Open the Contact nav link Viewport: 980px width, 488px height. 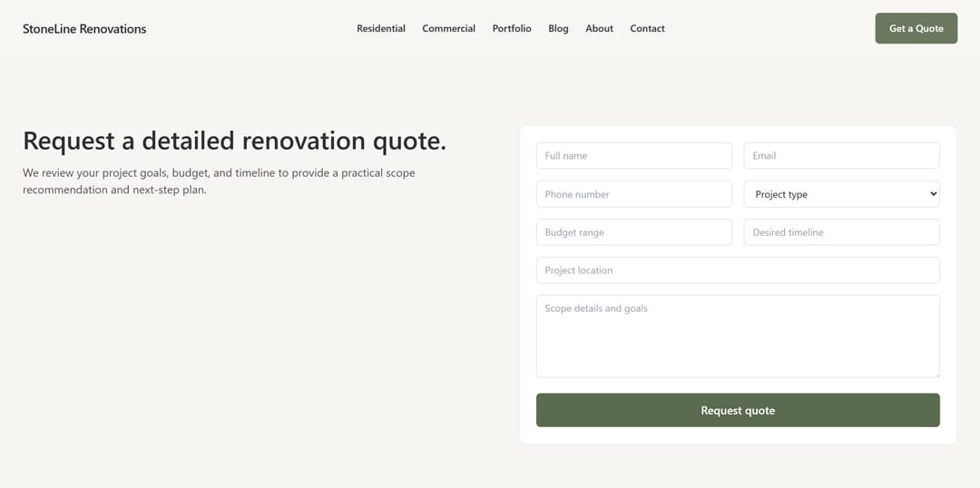point(647,29)
